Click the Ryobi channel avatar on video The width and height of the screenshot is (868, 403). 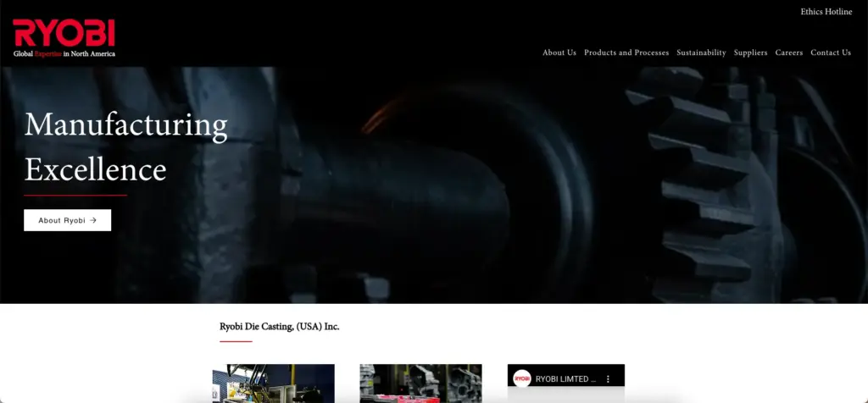coord(522,378)
